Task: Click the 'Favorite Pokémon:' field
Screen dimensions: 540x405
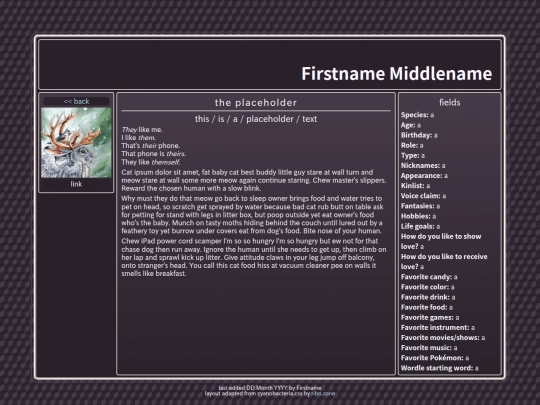Action: pyautogui.click(x=435, y=358)
